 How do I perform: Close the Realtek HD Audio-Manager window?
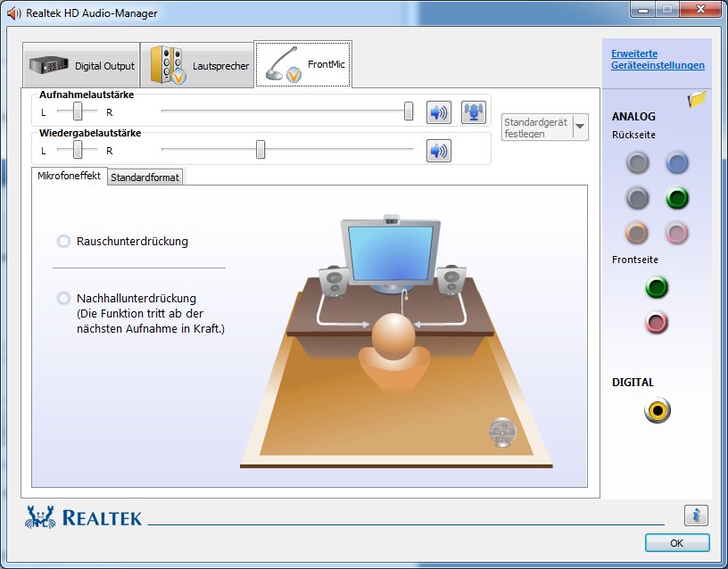(x=701, y=9)
